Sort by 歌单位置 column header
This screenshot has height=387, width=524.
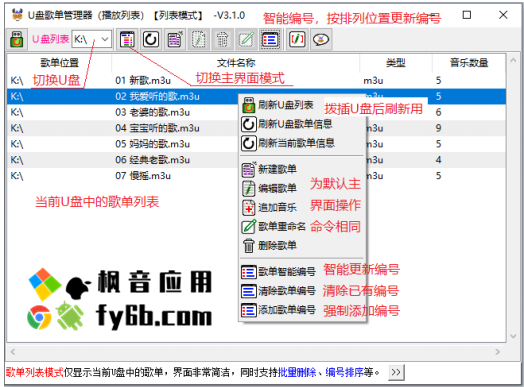59,62
